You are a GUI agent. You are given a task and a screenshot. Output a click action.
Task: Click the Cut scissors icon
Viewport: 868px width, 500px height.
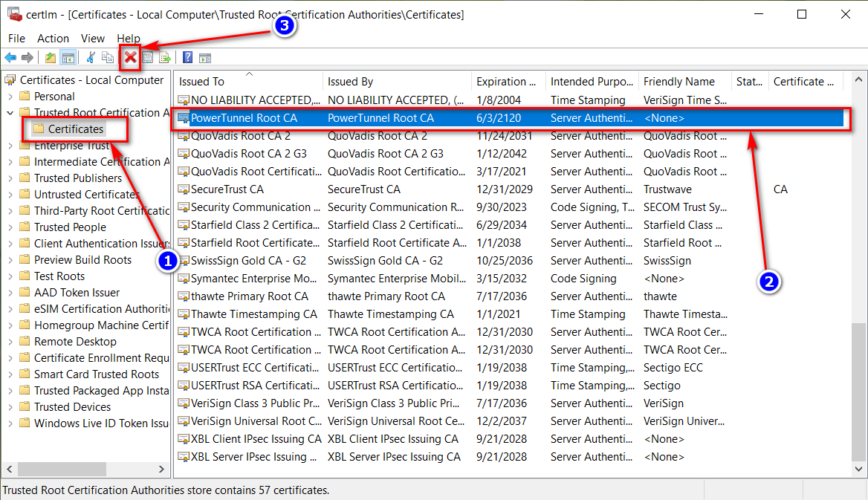coord(91,57)
